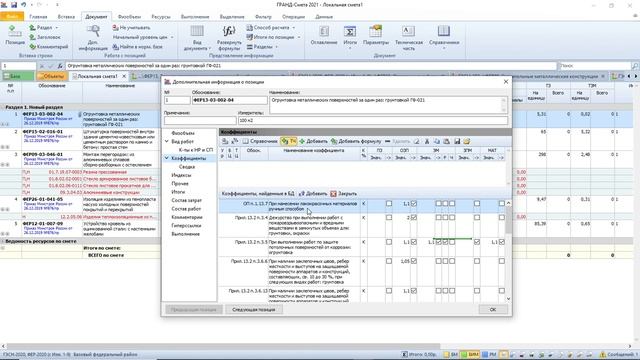Open the Главная ribbon tab
The height and width of the screenshot is (360, 640).
(x=38, y=17)
